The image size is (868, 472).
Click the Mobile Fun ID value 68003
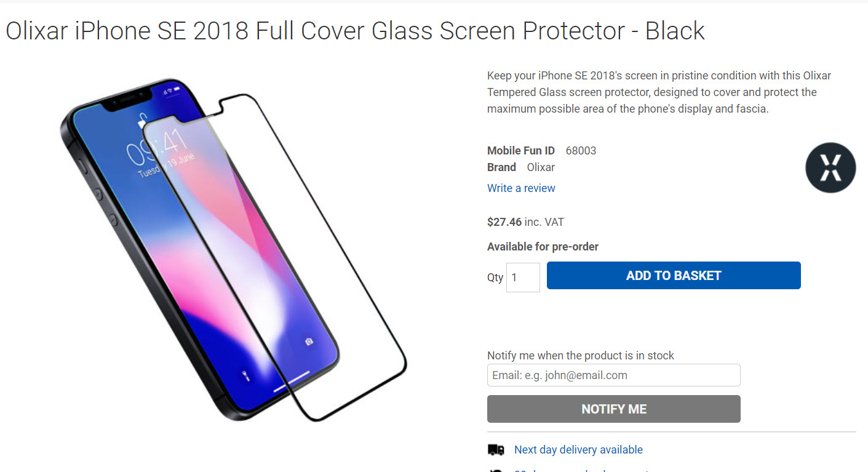click(581, 150)
